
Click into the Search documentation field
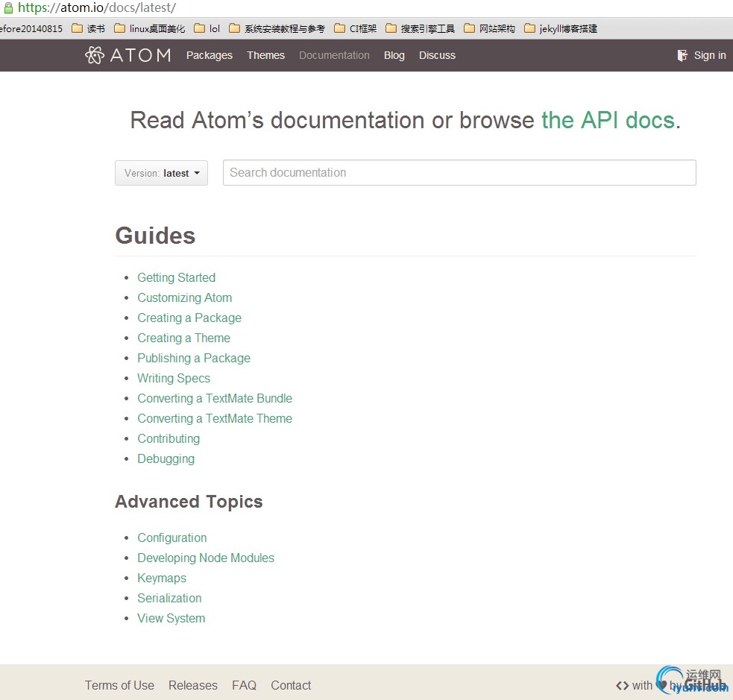point(459,172)
